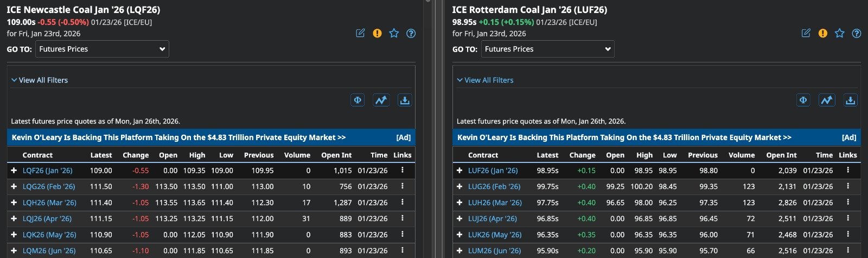Open help icon in Newcastle Coal header

pyautogui.click(x=411, y=33)
